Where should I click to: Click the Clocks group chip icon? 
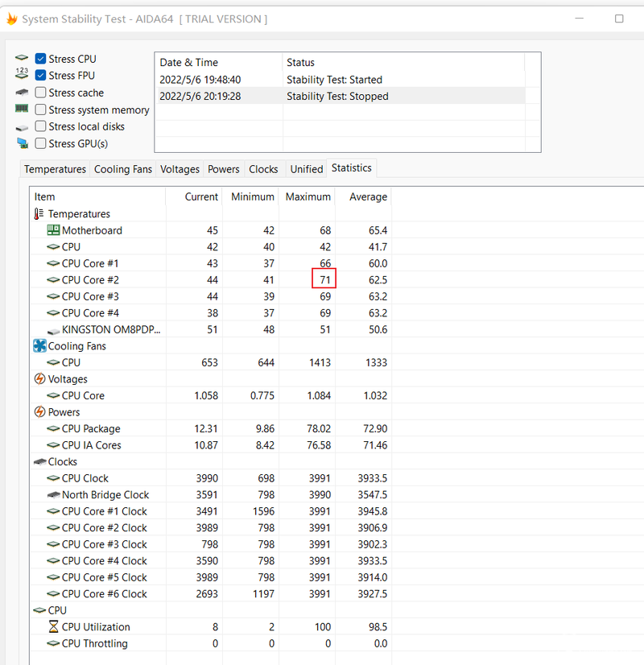click(39, 461)
